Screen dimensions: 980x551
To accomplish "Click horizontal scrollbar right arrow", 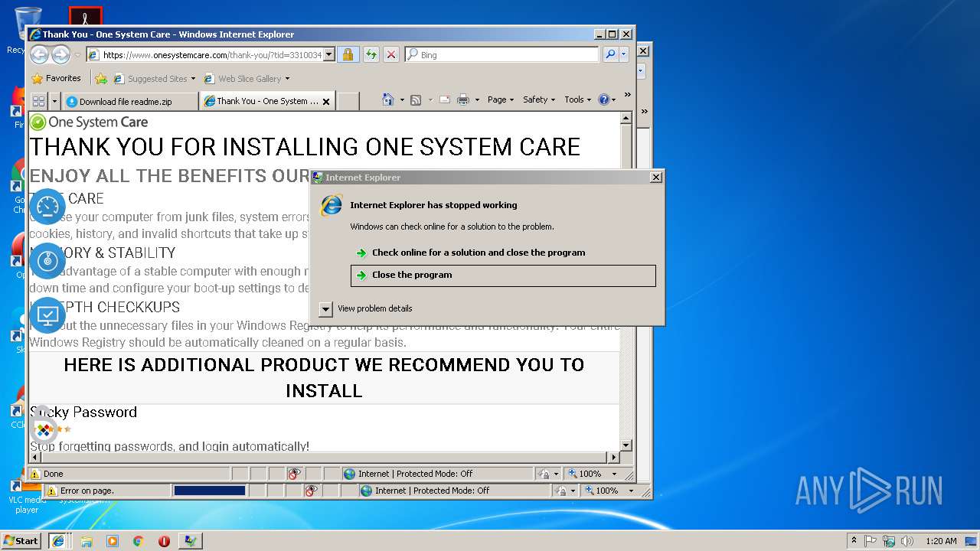I will point(612,458).
